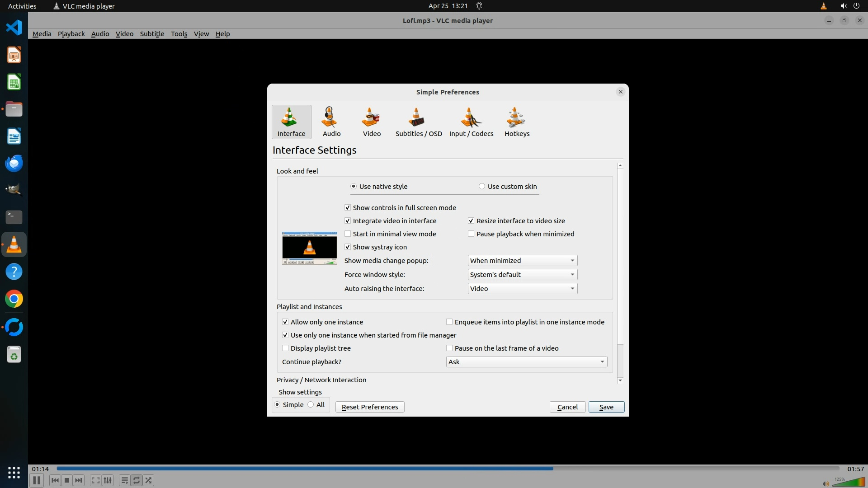Image resolution: width=868 pixels, height=488 pixels.
Task: Open the extended settings (equalizer) button
Action: 108,480
